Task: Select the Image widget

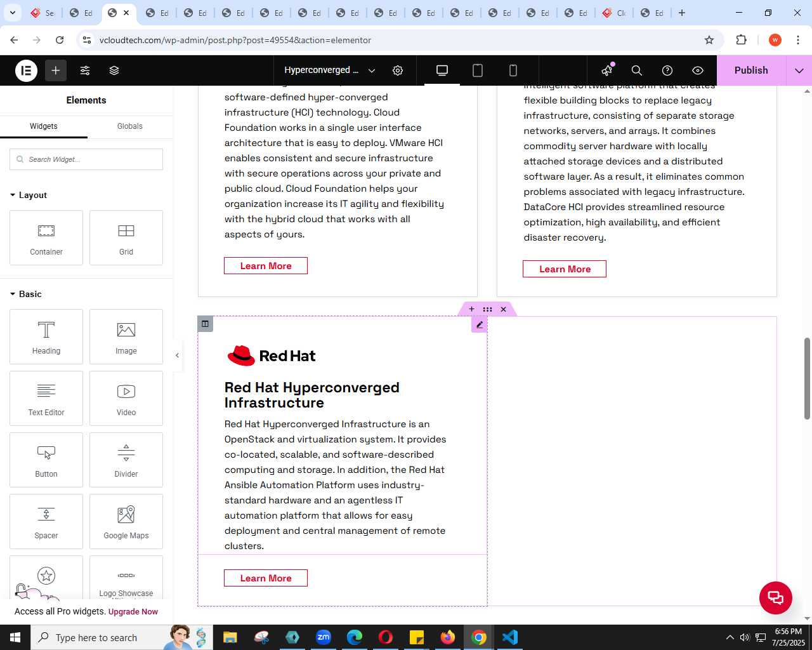Action: 126,336
